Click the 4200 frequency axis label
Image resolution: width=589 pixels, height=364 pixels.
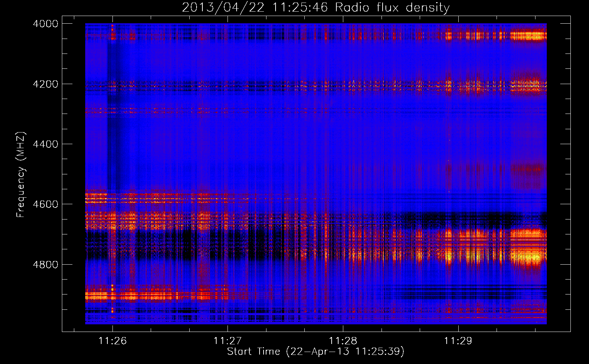point(46,84)
